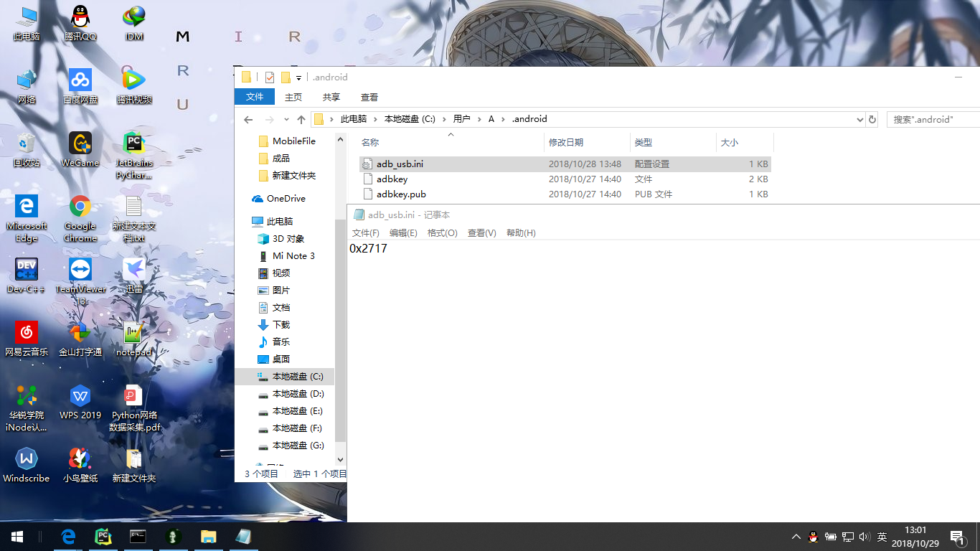Viewport: 980px width, 551px height.
Task: Select 金山打字通 desktop icon
Action: coord(80,339)
